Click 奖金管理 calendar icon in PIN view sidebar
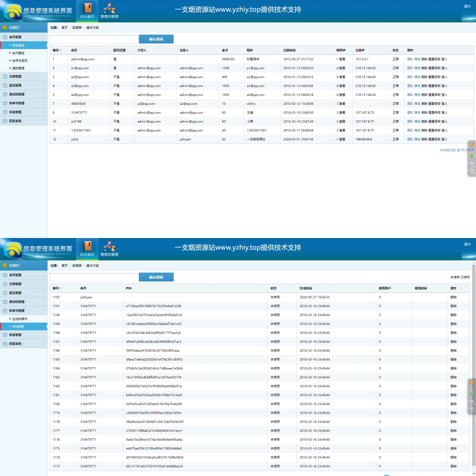The image size is (476, 476). 5,335
